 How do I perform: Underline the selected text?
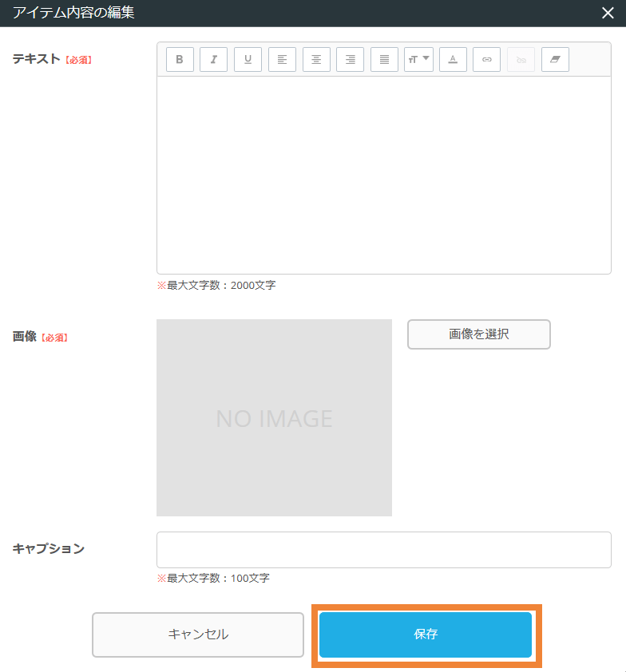(248, 59)
